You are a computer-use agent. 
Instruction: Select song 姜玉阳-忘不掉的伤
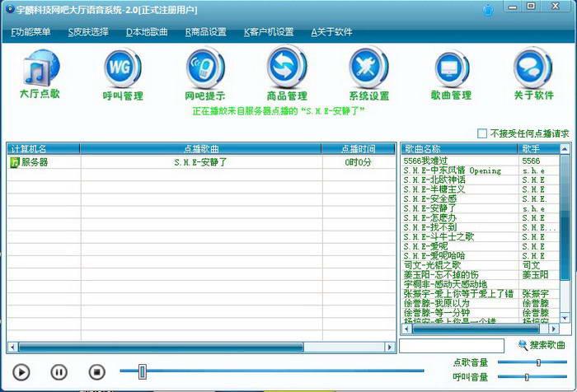point(481,275)
